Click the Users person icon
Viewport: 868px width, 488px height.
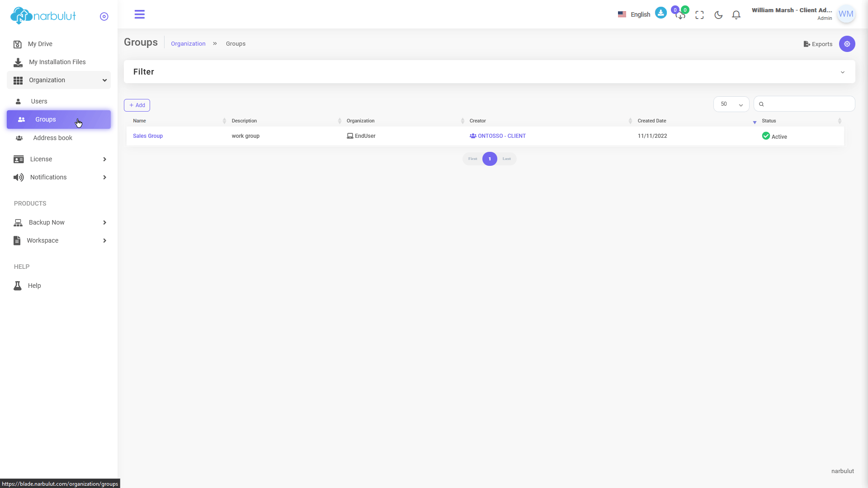(18, 101)
